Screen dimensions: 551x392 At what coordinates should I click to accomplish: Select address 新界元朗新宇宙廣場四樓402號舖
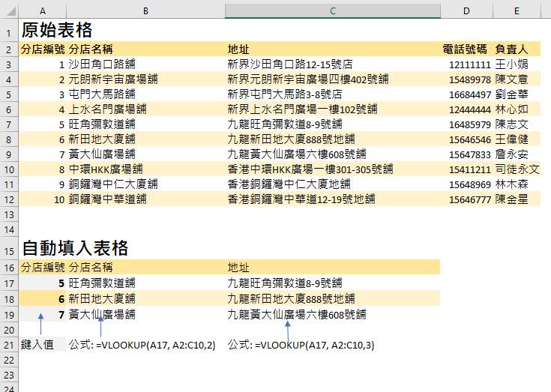pyautogui.click(x=308, y=79)
